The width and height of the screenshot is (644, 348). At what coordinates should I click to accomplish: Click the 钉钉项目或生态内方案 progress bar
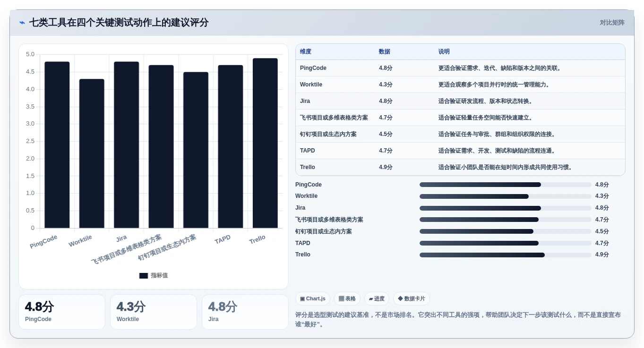click(x=506, y=231)
